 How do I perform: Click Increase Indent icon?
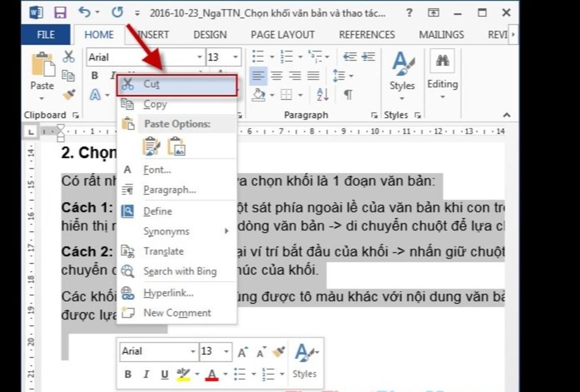(368, 57)
